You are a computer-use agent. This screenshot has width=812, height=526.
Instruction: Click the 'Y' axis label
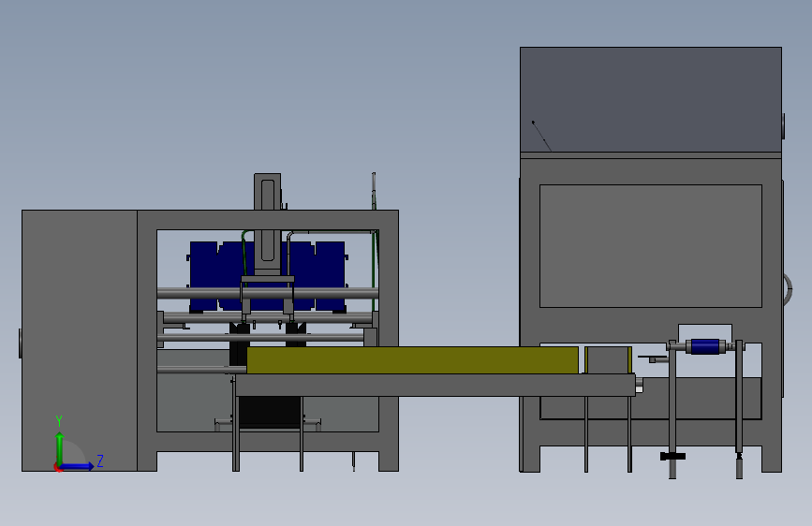(59, 421)
